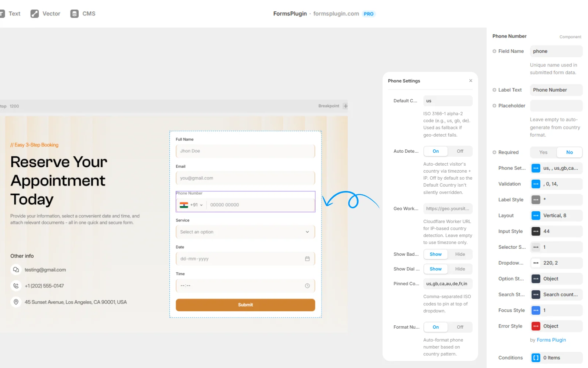This screenshot has height=368, width=588.
Task: Click the add Breakpoint plus control
Action: coord(345,106)
